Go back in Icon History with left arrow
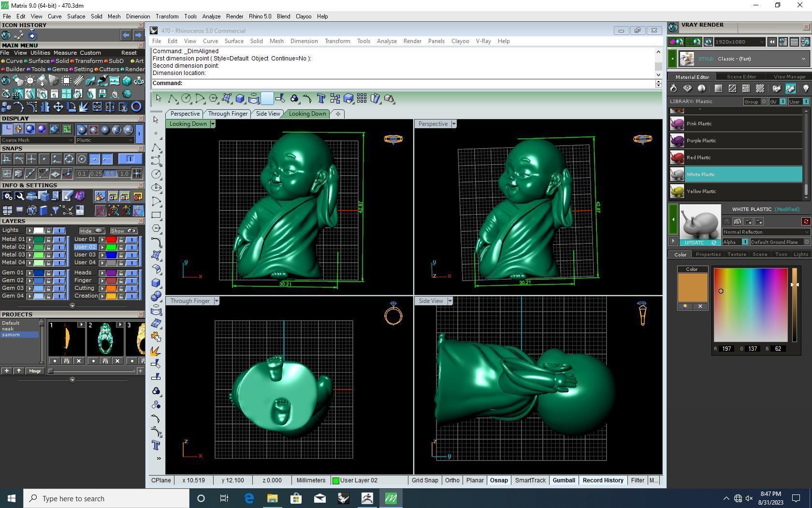The width and height of the screenshot is (812, 508). coord(126,35)
